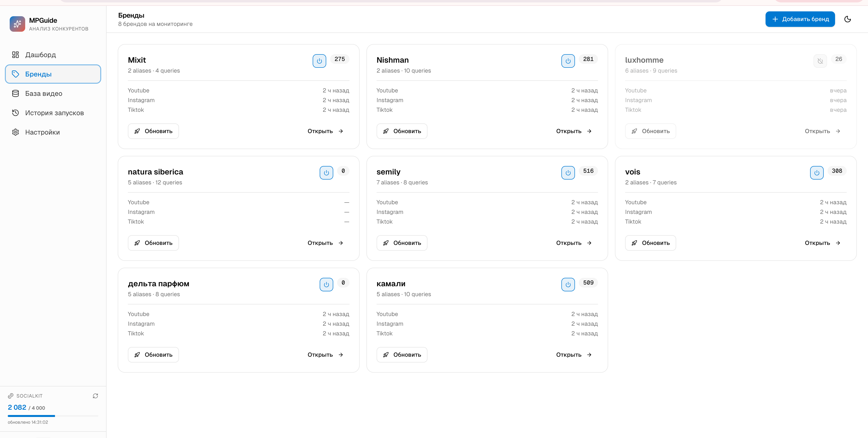This screenshot has width=868, height=438.
Task: Open Дашборд from the sidebar
Action: coord(53,54)
